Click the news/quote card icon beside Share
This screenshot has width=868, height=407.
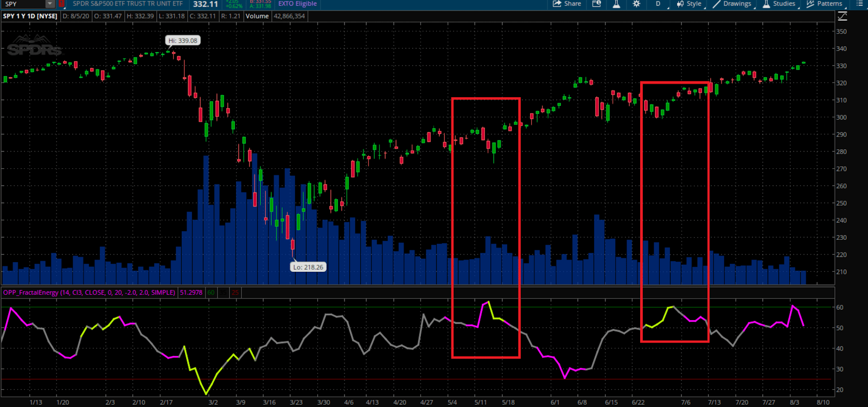[596, 4]
